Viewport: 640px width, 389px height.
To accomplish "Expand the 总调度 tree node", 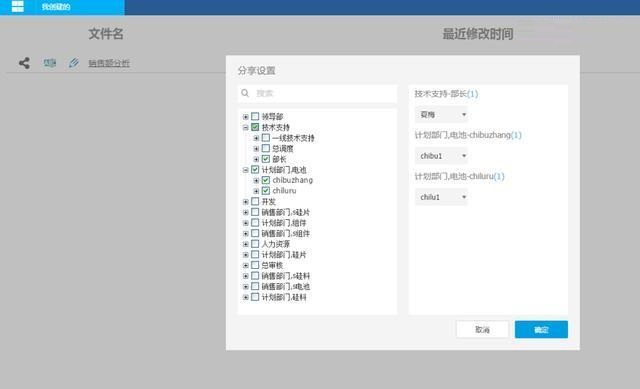I will [x=256, y=149].
